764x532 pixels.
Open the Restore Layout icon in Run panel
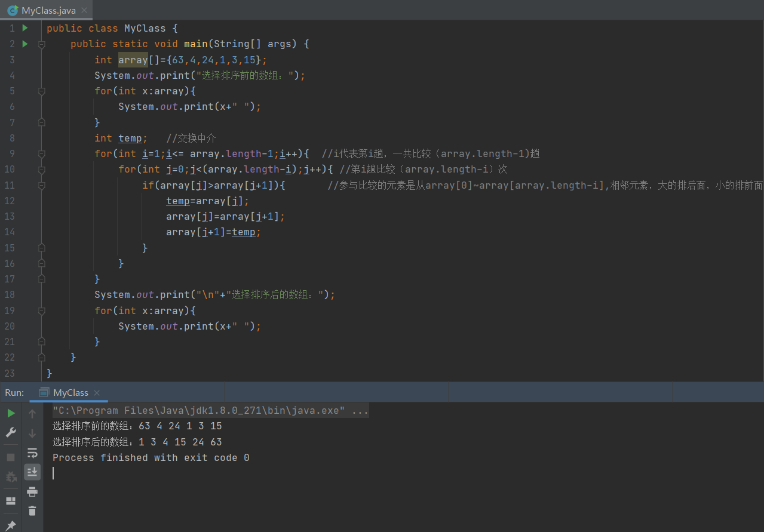(x=11, y=501)
